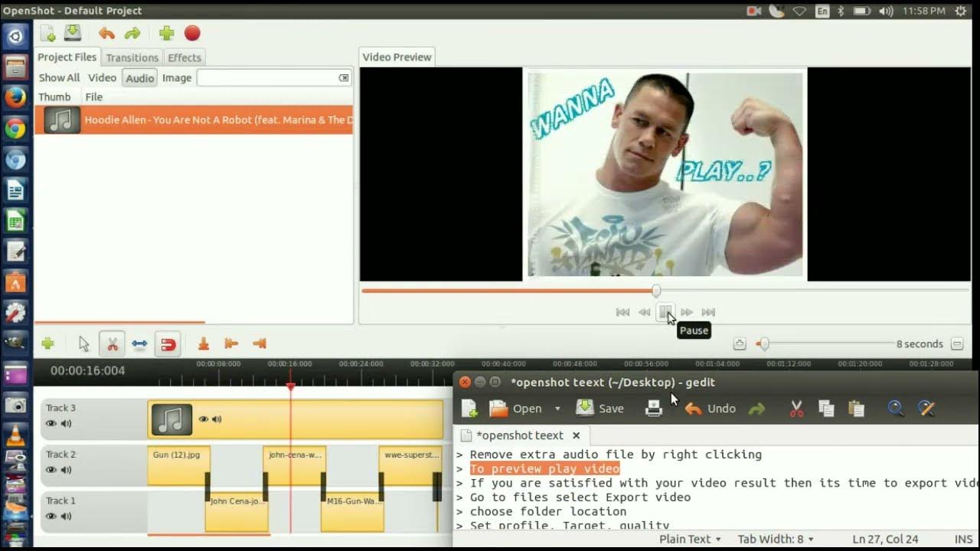Import files with green plus icon
980x551 pixels.
click(166, 33)
